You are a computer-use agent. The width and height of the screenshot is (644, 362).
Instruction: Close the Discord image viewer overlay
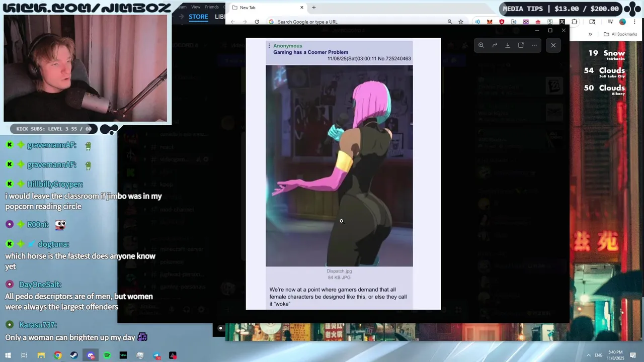553,45
